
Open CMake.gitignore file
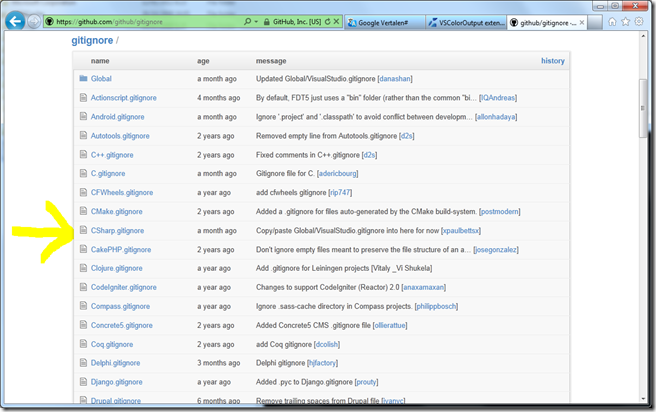point(117,212)
